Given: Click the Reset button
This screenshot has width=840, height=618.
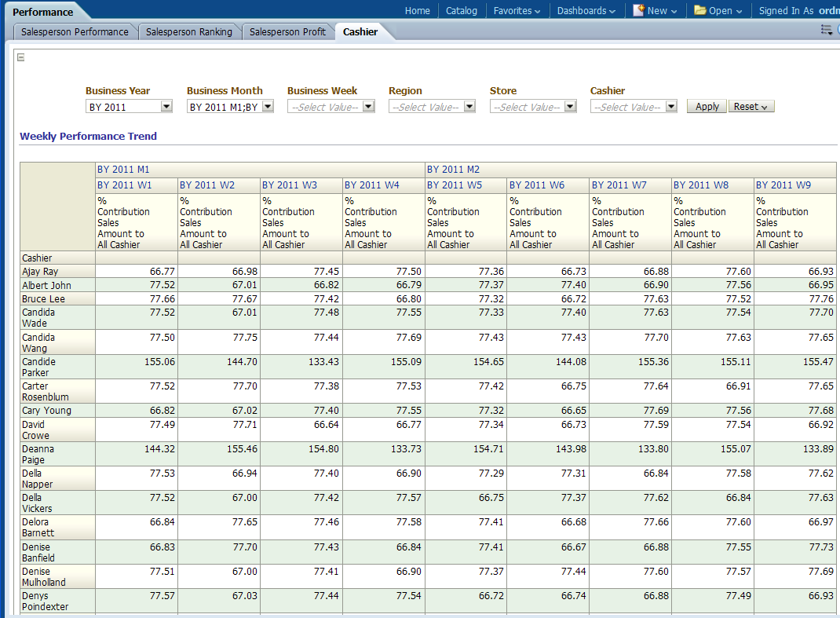Looking at the screenshot, I should click(751, 107).
